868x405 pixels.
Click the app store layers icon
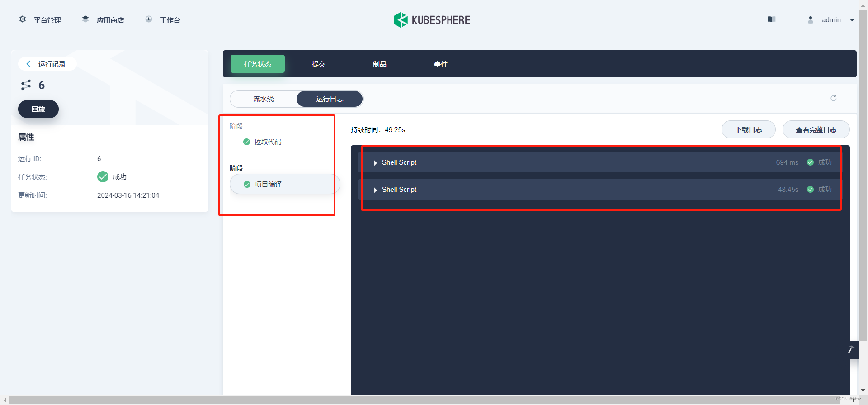point(85,19)
